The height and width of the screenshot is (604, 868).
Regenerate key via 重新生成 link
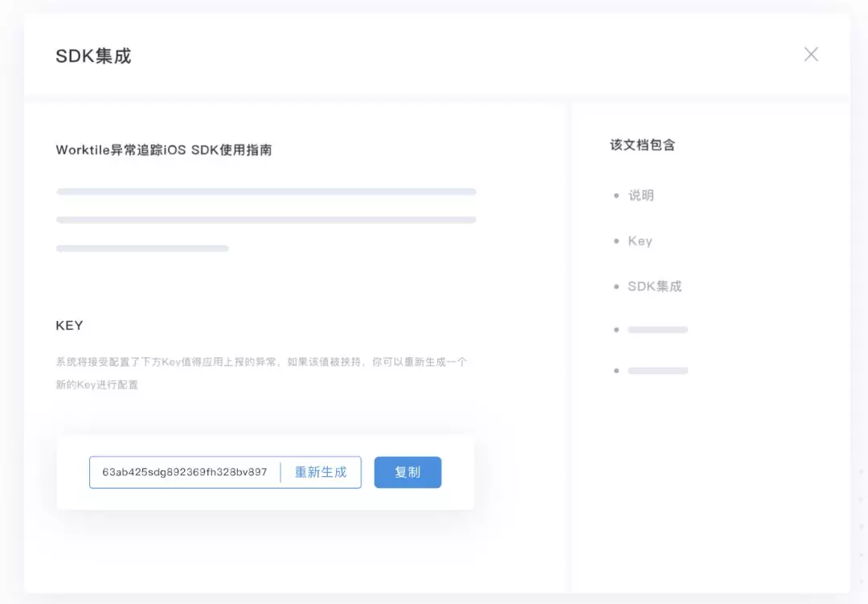[321, 472]
